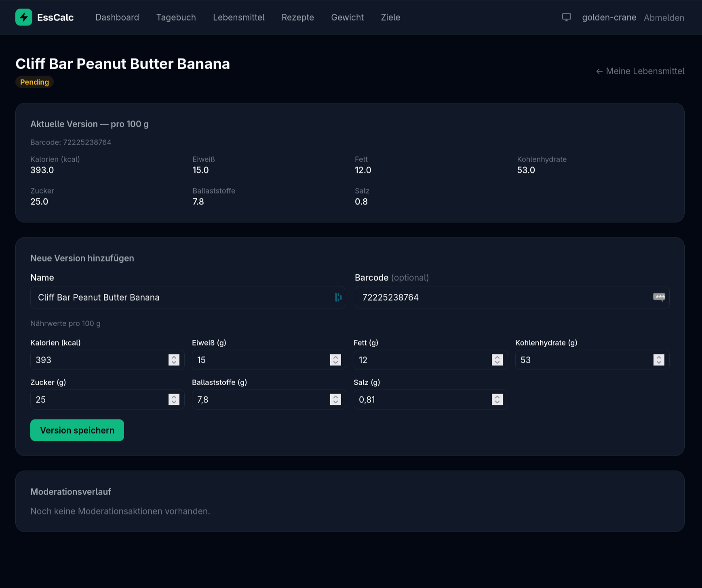Focus the Kalorien (kcal) input
This screenshot has width=702, height=588.
coord(107,360)
